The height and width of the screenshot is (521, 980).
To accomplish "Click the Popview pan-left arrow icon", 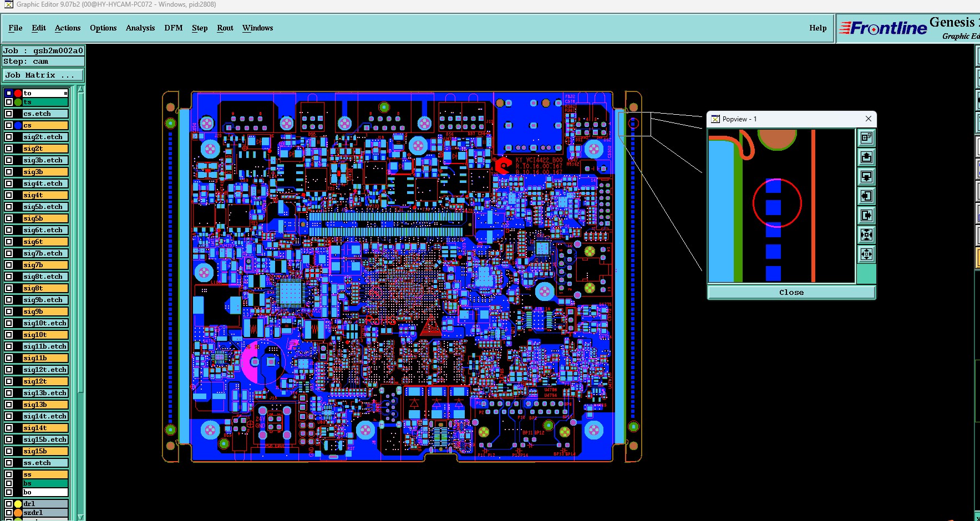I will coord(866,196).
